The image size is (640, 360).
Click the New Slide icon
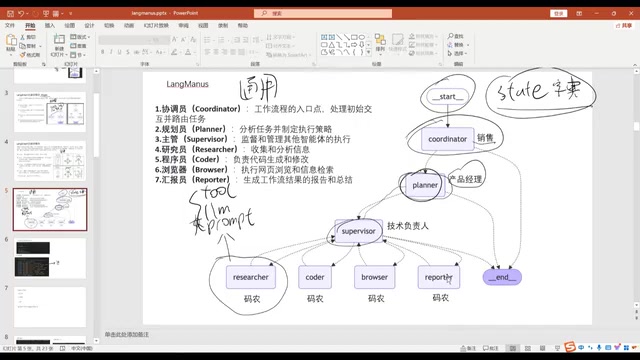point(59,40)
